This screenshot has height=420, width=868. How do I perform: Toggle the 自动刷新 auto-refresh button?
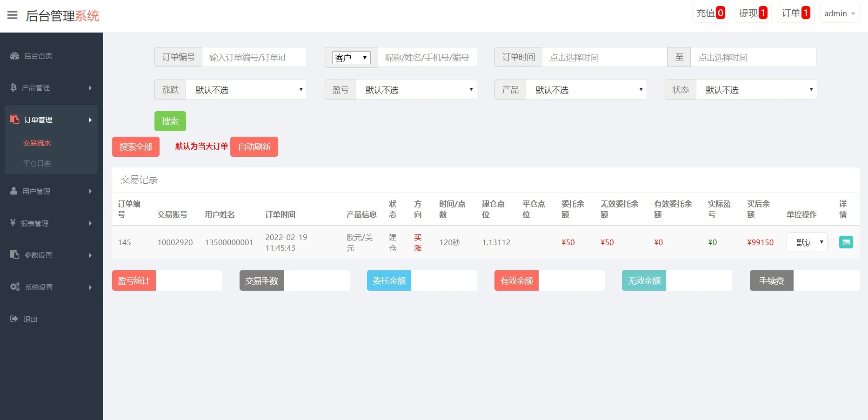254,147
